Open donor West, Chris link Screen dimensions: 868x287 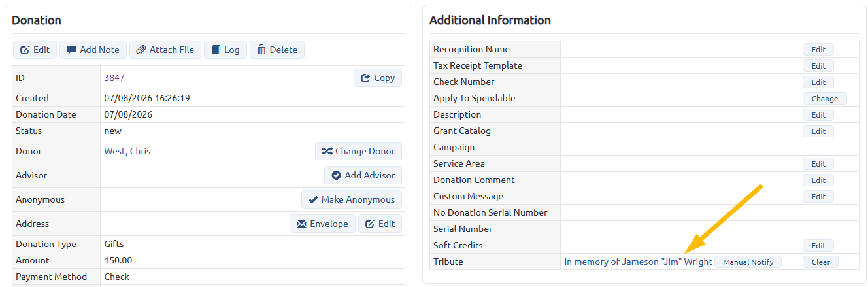pyautogui.click(x=127, y=151)
